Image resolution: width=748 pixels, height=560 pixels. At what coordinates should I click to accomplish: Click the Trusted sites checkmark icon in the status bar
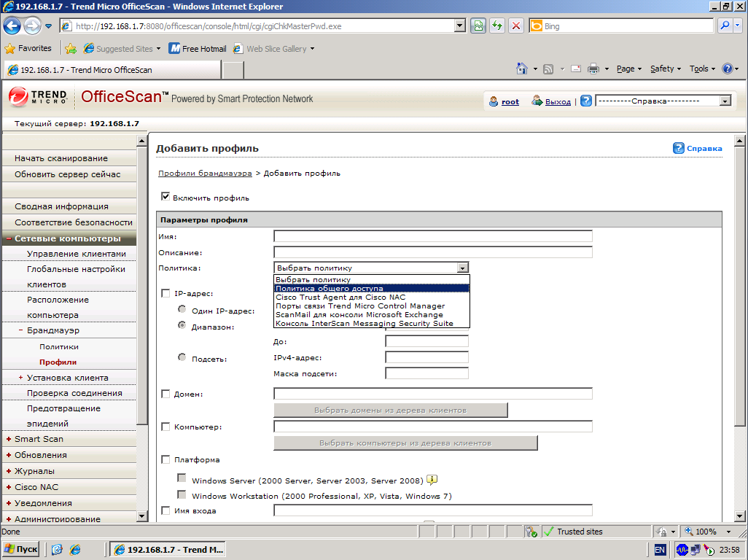[548, 532]
